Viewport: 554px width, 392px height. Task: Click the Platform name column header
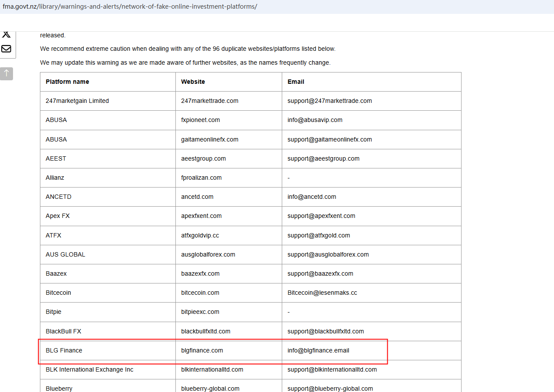[x=67, y=82]
